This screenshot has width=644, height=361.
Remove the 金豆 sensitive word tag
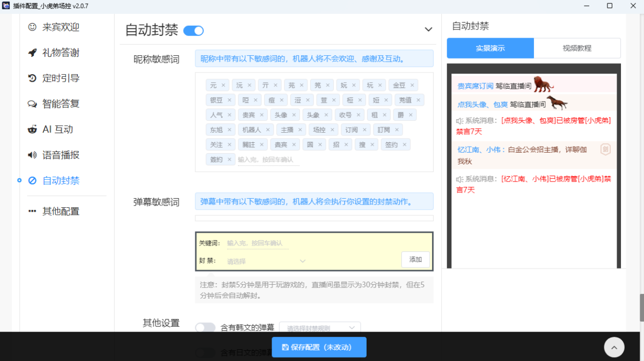point(412,85)
